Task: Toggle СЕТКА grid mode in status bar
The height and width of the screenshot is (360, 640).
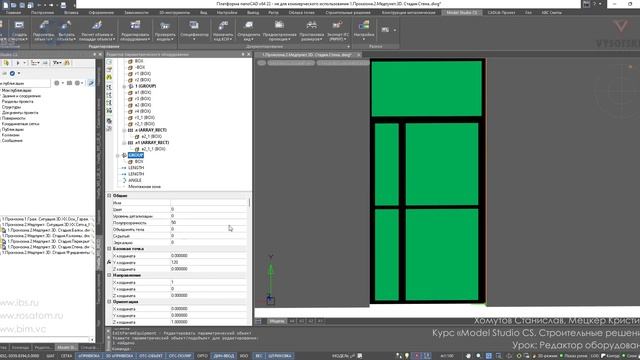Action: (66, 356)
